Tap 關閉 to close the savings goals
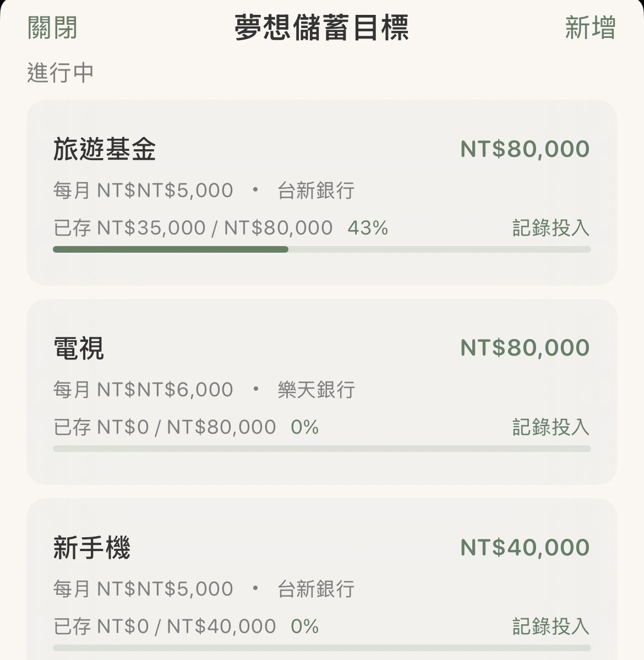The height and width of the screenshot is (660, 644). coord(52,28)
